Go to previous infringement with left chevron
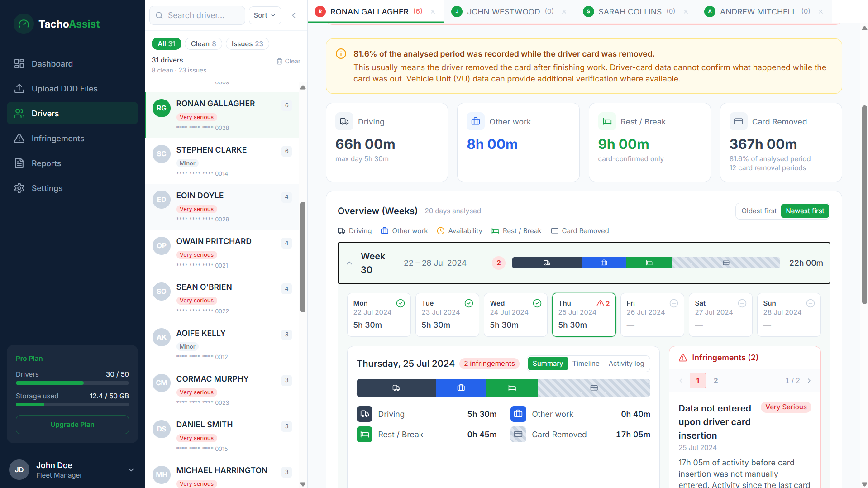Image resolution: width=868 pixels, height=488 pixels. (681, 381)
